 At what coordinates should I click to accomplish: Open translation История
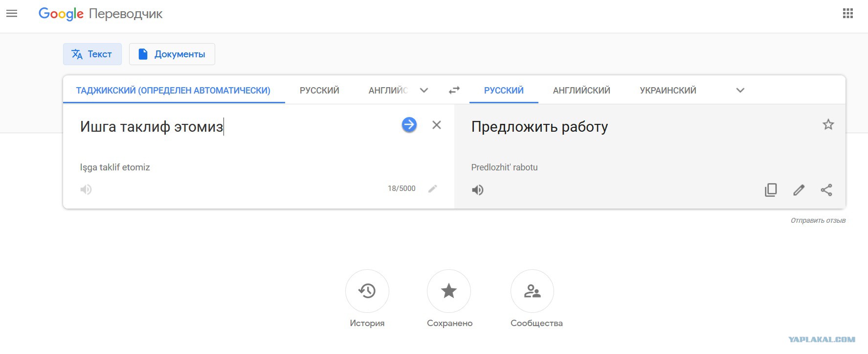pos(367,299)
